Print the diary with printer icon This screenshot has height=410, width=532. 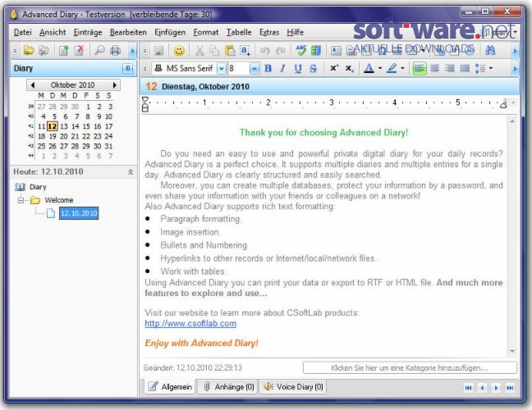point(116,51)
